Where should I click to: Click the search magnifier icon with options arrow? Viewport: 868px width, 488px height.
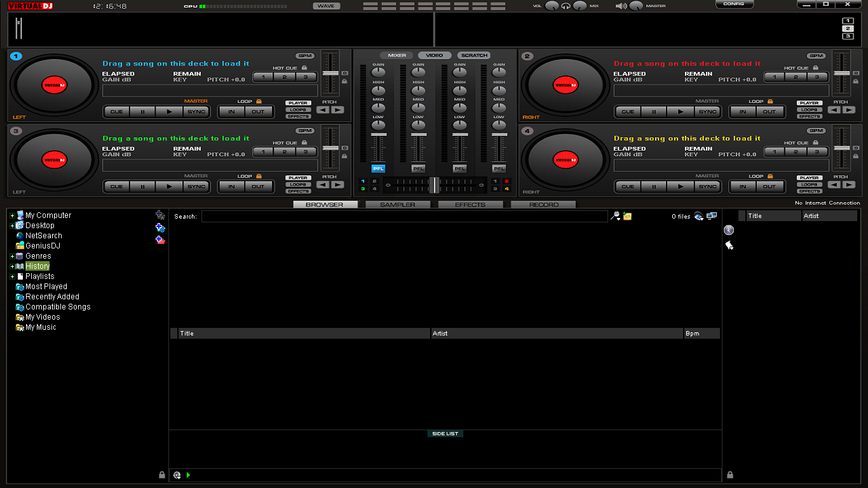(614, 216)
